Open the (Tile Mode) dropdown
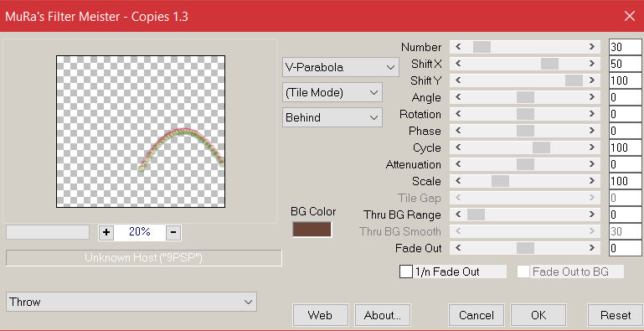This screenshot has height=331, width=644. pos(332,92)
